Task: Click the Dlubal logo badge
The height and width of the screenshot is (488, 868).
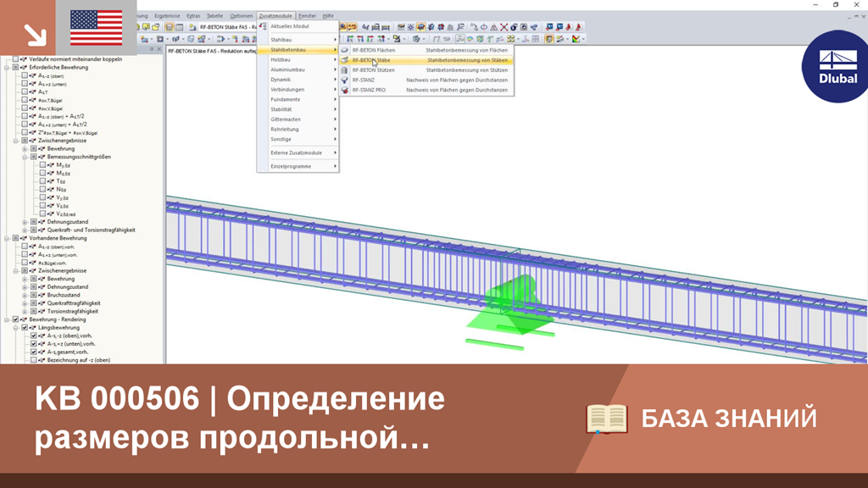Action: click(x=837, y=66)
